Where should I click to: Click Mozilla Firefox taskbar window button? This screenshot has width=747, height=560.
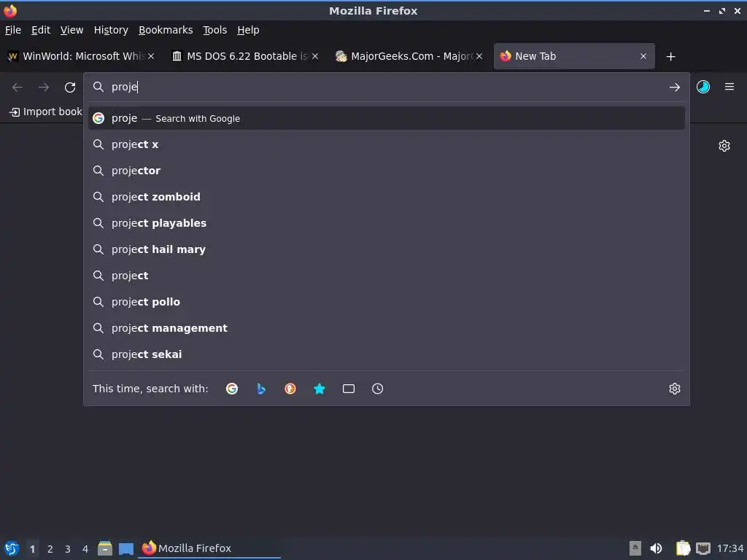tap(209, 548)
